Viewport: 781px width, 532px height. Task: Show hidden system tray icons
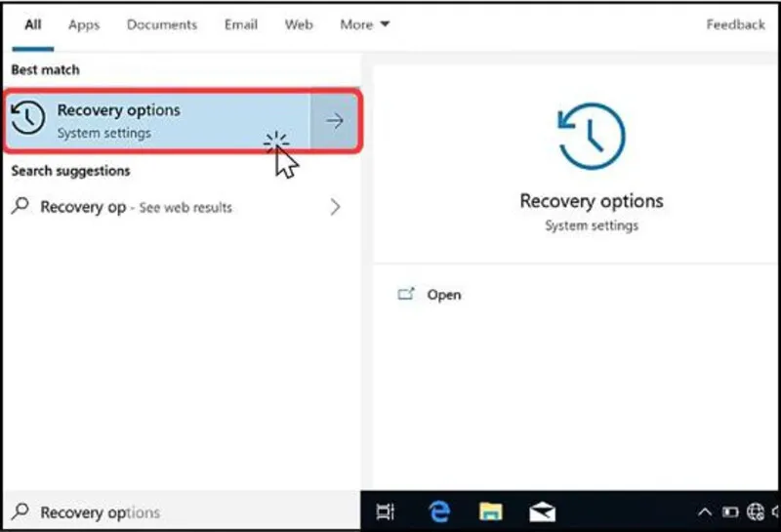tap(704, 512)
